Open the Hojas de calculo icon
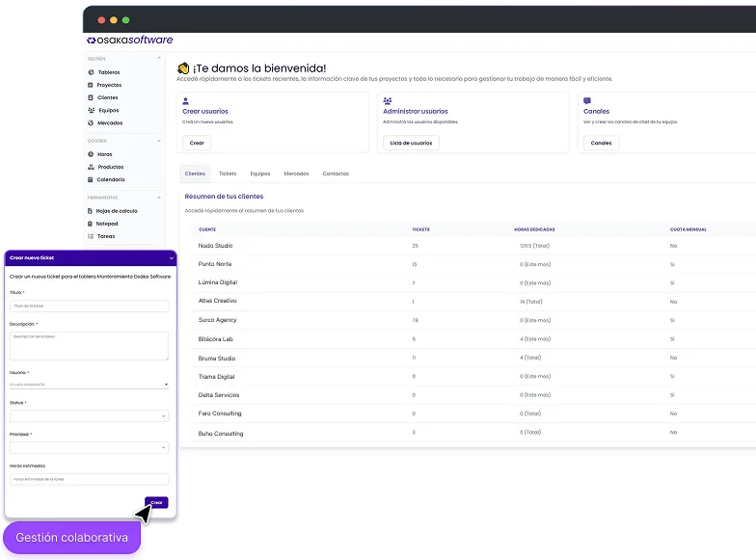Viewport: 756px width, 560px height. point(90,211)
